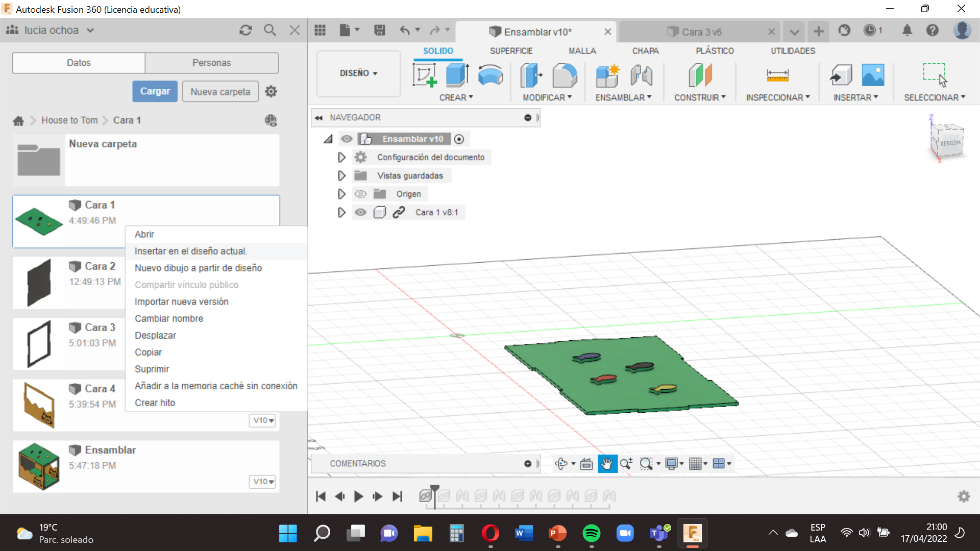
Task: Select the Pan hand tool
Action: pyautogui.click(x=607, y=463)
